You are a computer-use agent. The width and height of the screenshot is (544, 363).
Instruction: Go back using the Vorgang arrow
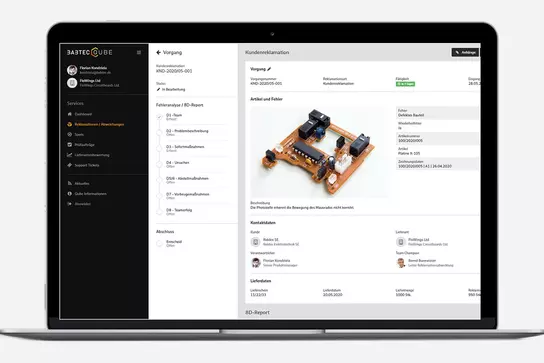point(159,52)
